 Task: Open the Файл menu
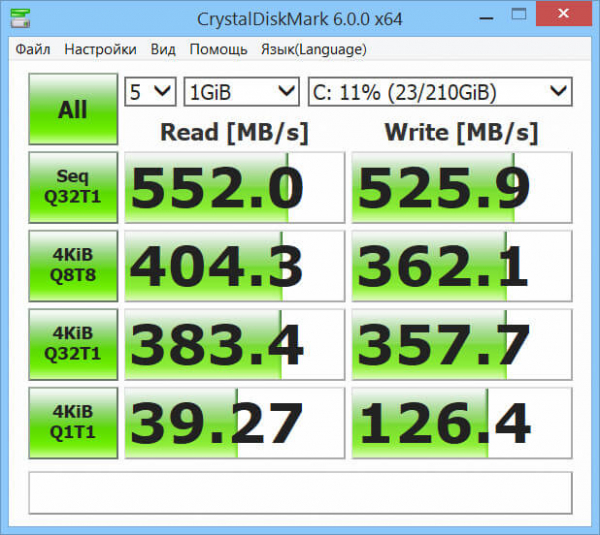pos(33,49)
